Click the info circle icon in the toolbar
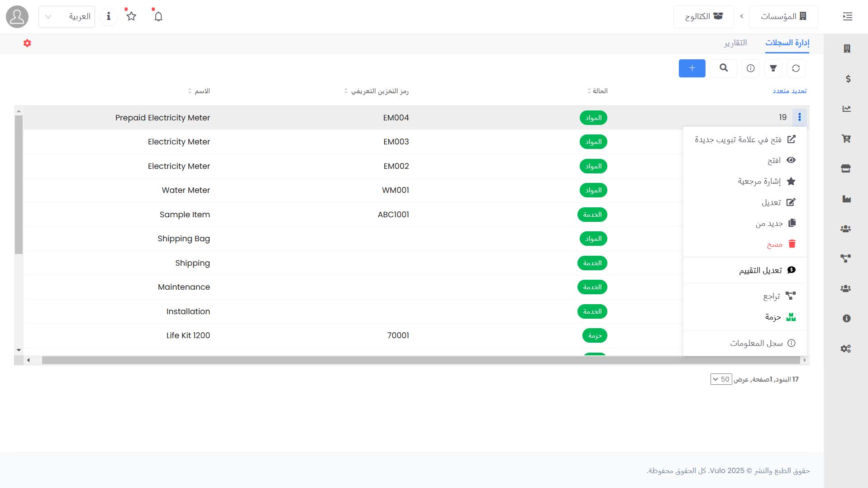This screenshot has width=868, height=488. pos(750,68)
